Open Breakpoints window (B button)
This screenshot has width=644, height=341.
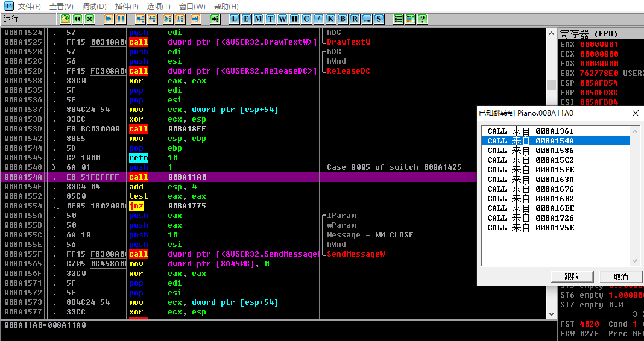tap(343, 19)
